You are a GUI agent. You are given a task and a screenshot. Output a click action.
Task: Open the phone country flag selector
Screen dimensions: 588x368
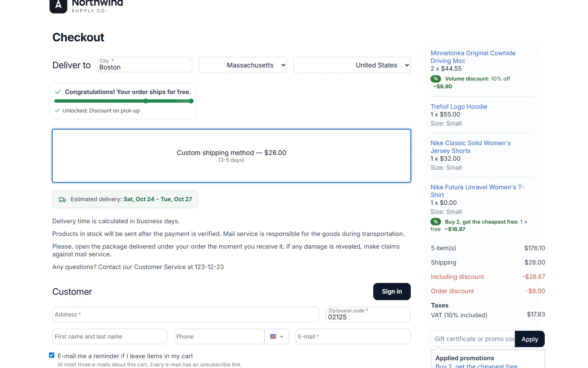coord(277,337)
